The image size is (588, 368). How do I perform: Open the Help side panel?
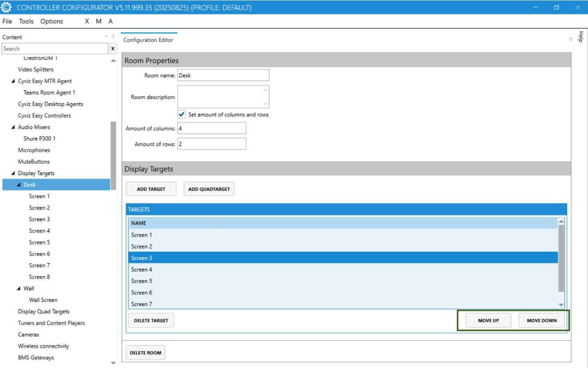(581, 37)
